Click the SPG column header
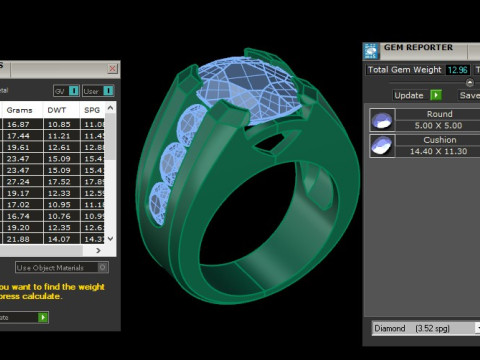Viewport: 480px width, 360px height. (x=92, y=110)
